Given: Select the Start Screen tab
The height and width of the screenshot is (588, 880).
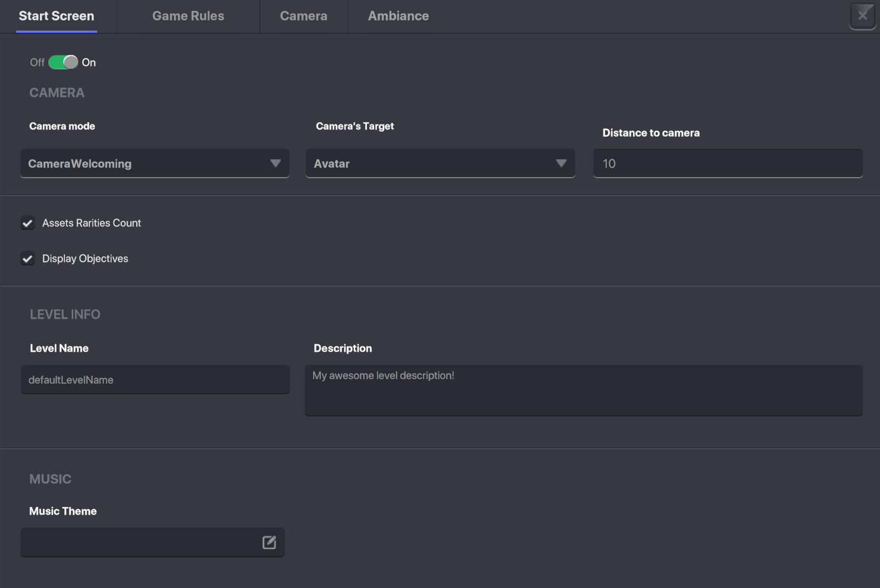Looking at the screenshot, I should [57, 16].
